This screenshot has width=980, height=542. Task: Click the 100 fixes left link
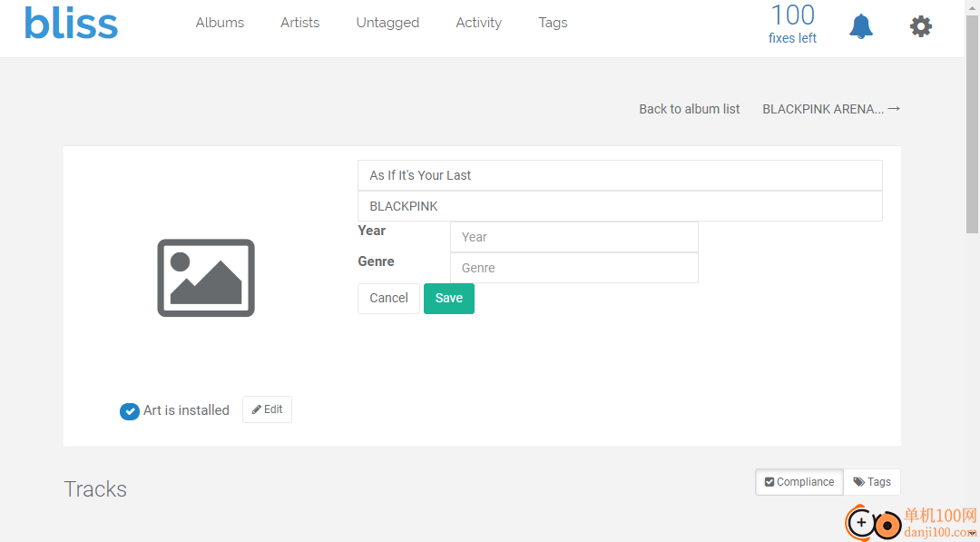(792, 24)
